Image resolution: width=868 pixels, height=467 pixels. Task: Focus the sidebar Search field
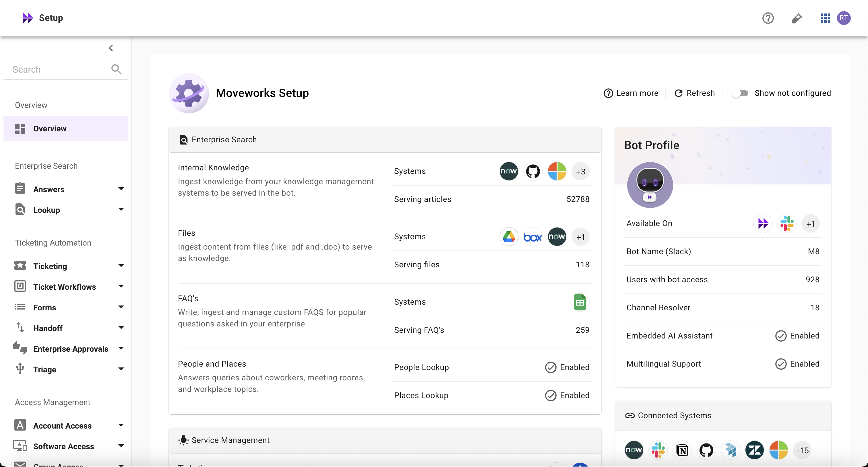click(66, 69)
